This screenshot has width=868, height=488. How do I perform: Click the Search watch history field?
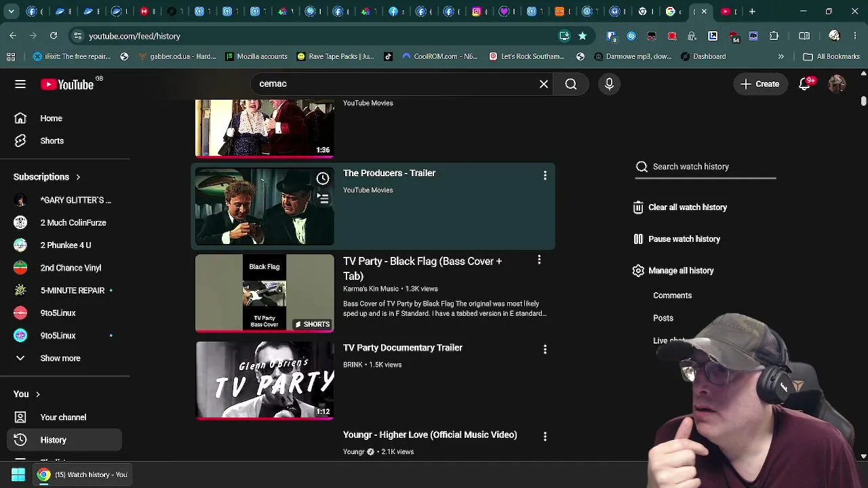pos(705,167)
